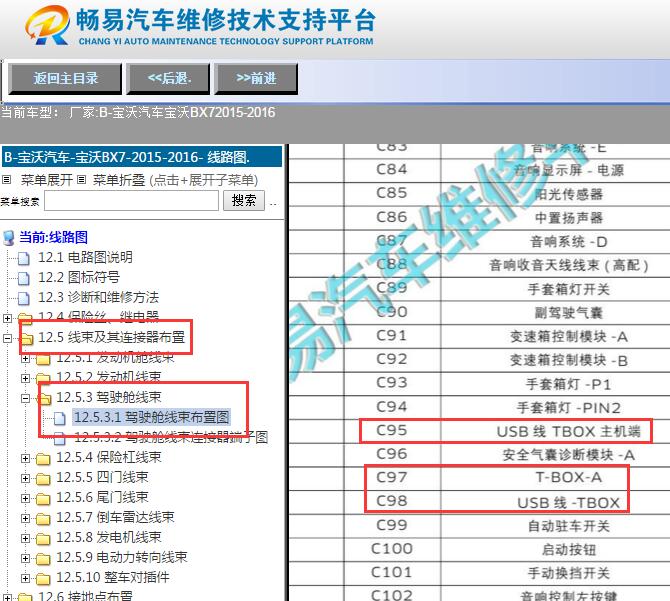Viewport: 670px width, 601px height.
Task: Open 12.5.3.1 驾驶舱线束布置图
Action: (152, 417)
